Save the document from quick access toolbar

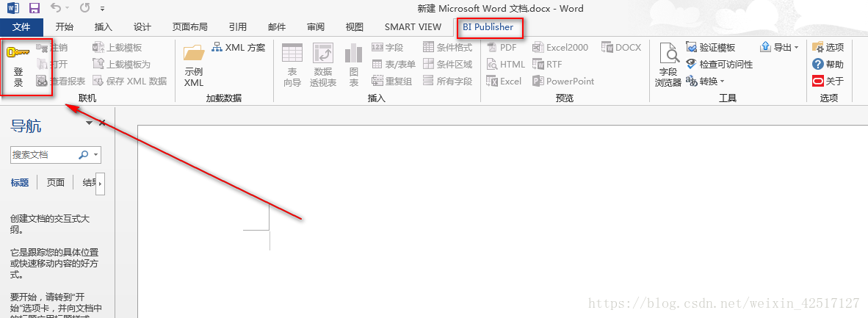click(35, 8)
